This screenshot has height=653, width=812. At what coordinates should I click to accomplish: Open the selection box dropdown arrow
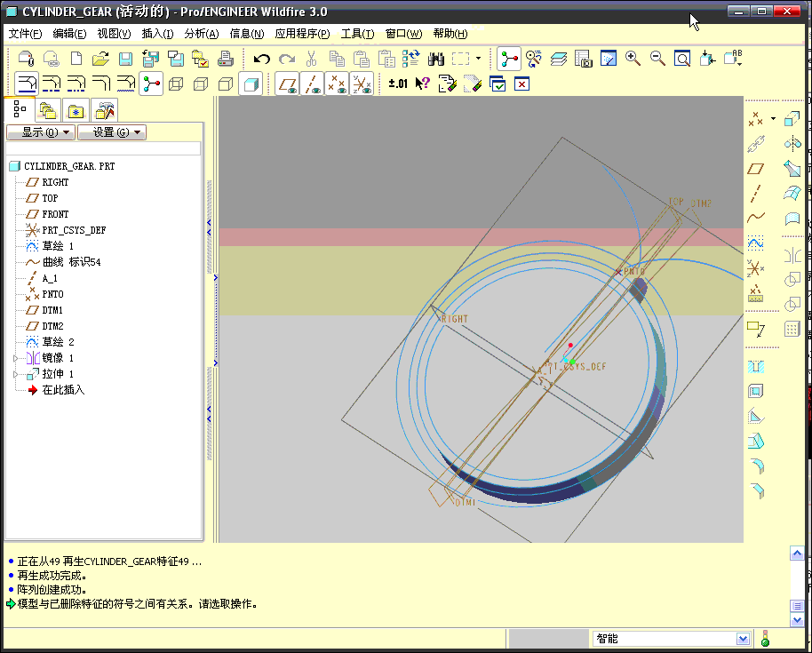coord(478,59)
